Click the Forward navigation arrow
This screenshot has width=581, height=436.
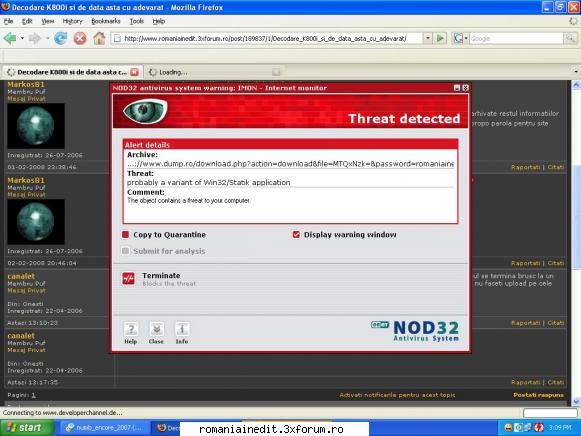click(35, 38)
